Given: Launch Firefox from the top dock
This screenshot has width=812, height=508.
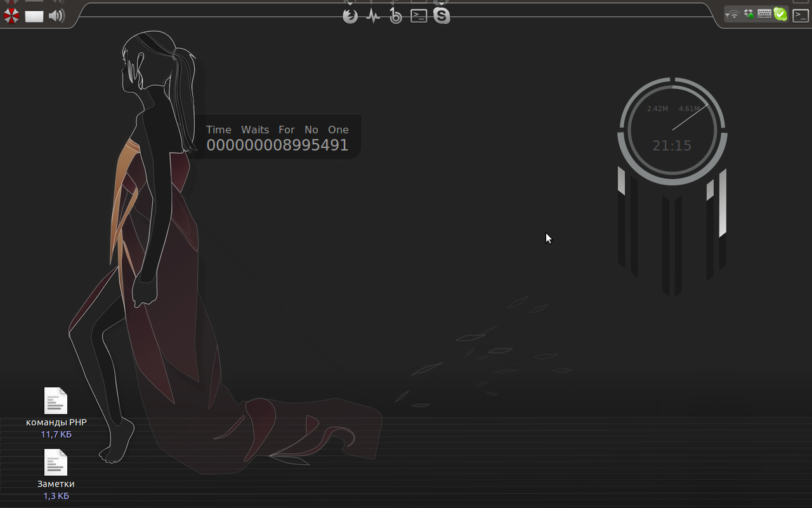Looking at the screenshot, I should (350, 16).
